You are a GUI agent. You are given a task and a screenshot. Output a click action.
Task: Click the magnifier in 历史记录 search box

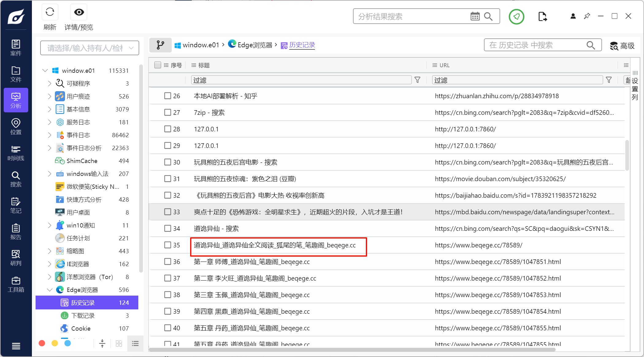(x=591, y=45)
